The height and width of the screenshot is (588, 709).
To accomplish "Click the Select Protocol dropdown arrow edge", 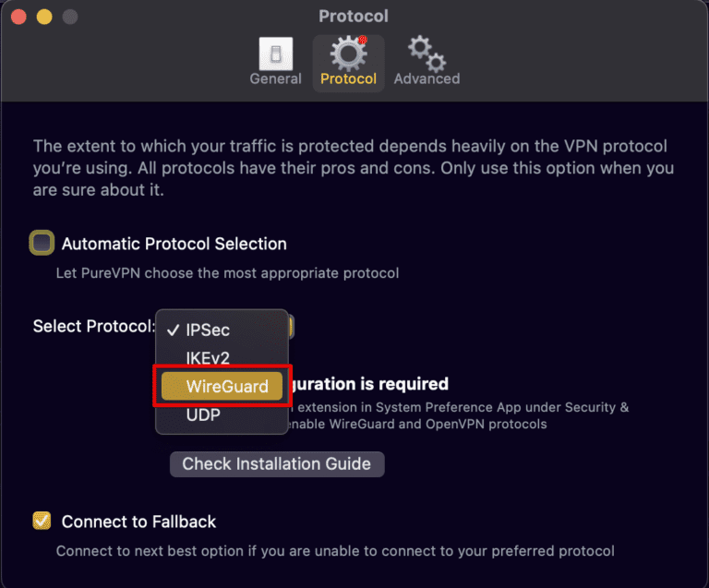I will (x=290, y=326).
